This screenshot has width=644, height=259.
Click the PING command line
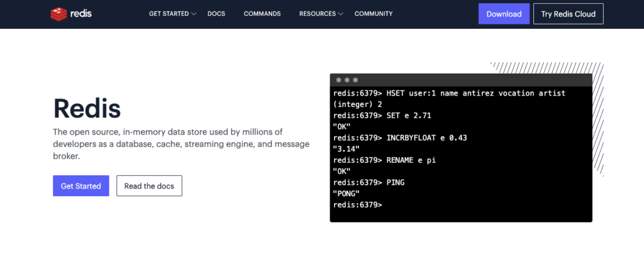tap(369, 183)
